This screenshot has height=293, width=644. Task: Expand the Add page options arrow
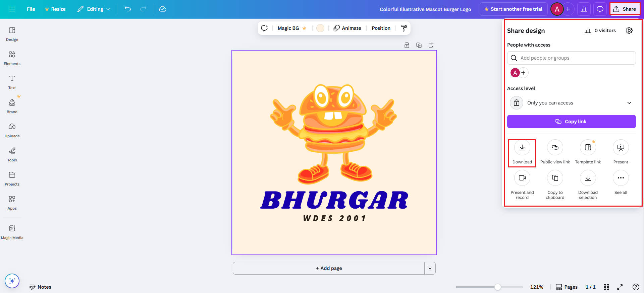[x=430, y=268]
